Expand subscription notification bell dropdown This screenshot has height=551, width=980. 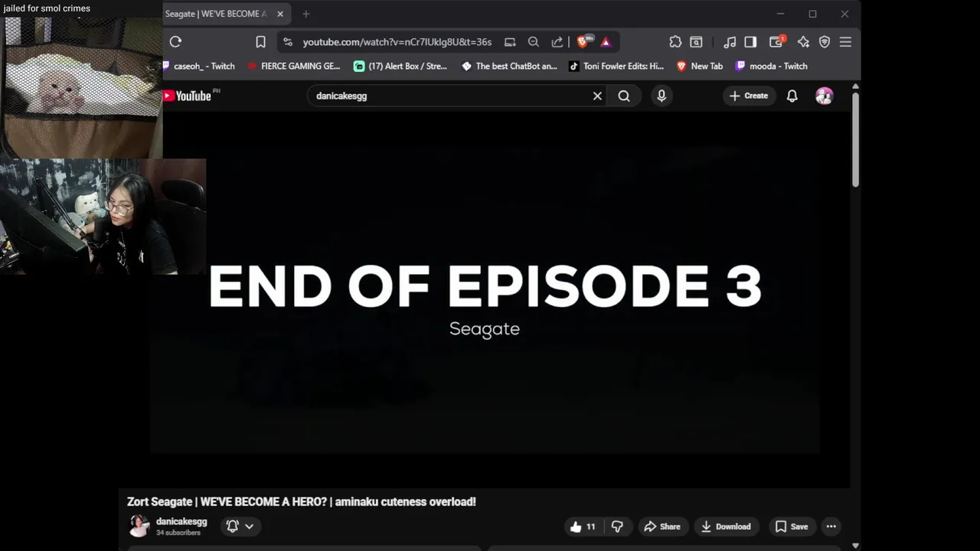(240, 527)
